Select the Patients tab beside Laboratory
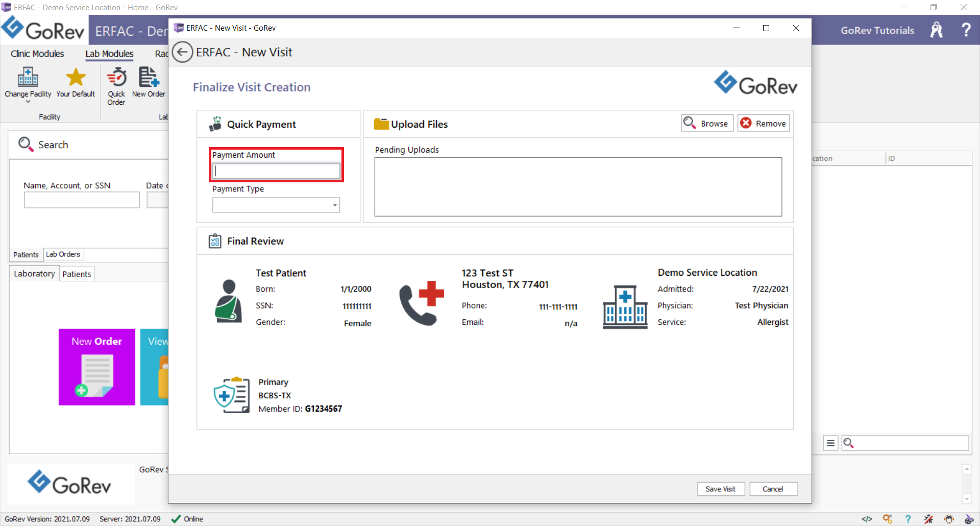Viewport: 980px width, 526px height. (77, 274)
